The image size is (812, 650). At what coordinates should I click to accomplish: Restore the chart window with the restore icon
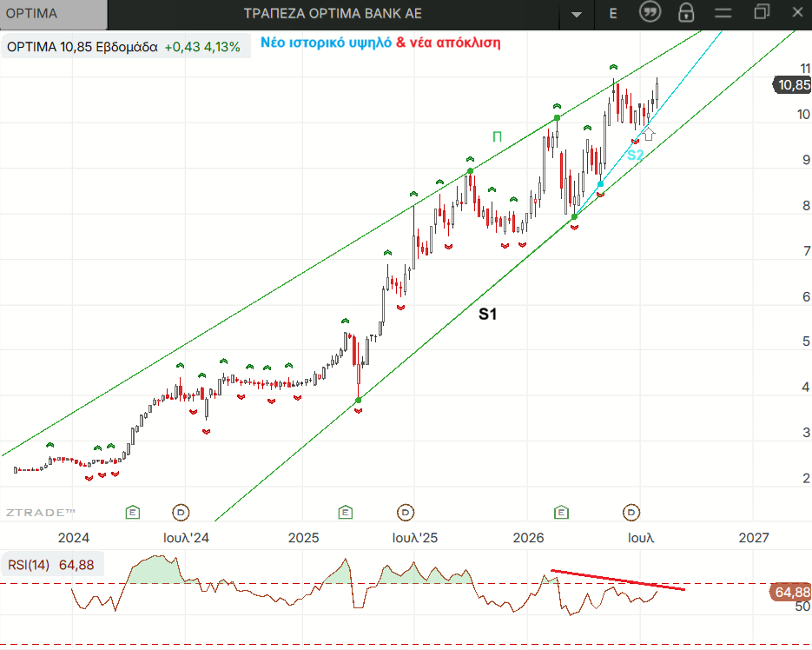pos(761,12)
